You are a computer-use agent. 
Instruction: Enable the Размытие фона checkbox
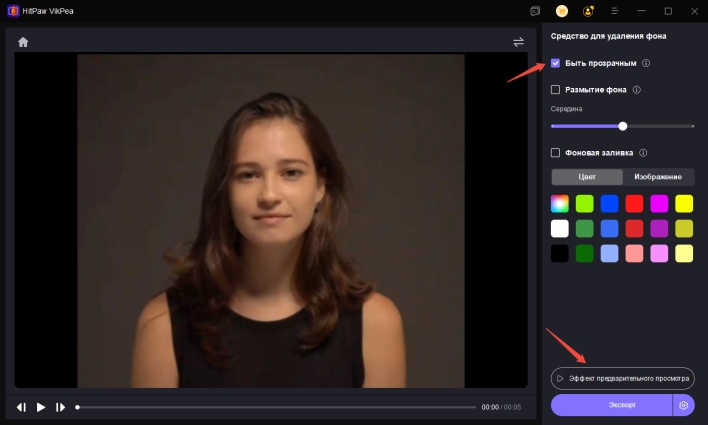click(x=556, y=90)
